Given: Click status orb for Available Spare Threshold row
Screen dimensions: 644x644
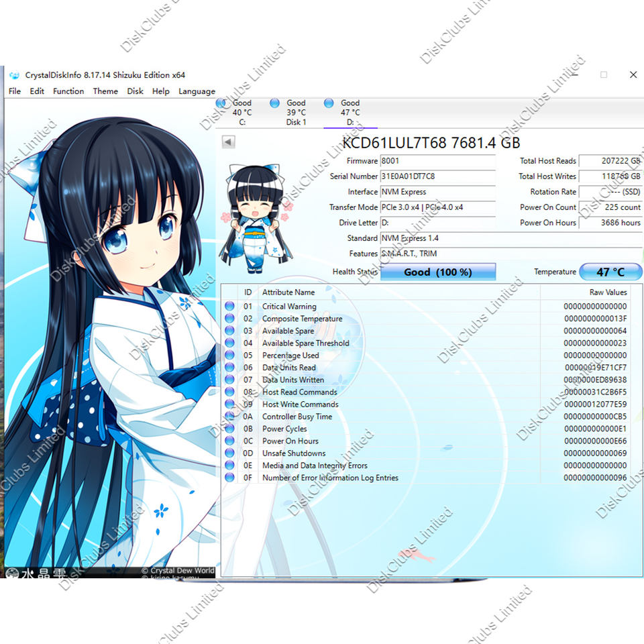Looking at the screenshot, I should pyautogui.click(x=229, y=343).
